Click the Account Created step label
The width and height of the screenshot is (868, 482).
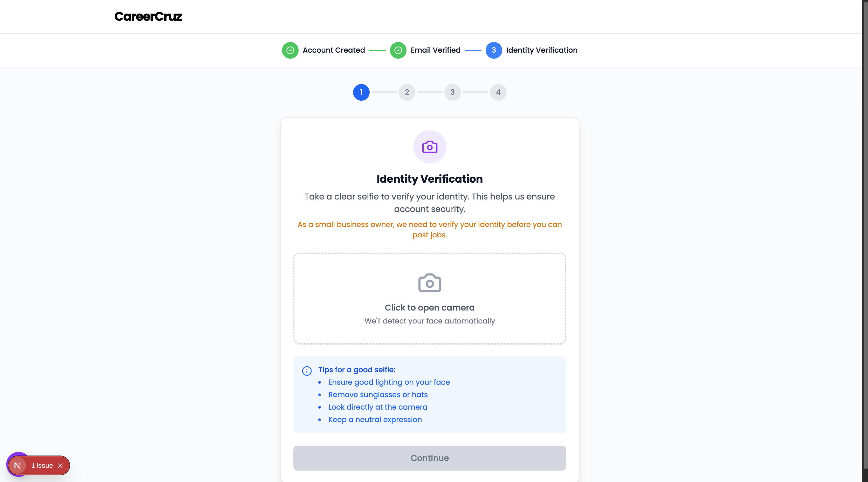click(334, 50)
